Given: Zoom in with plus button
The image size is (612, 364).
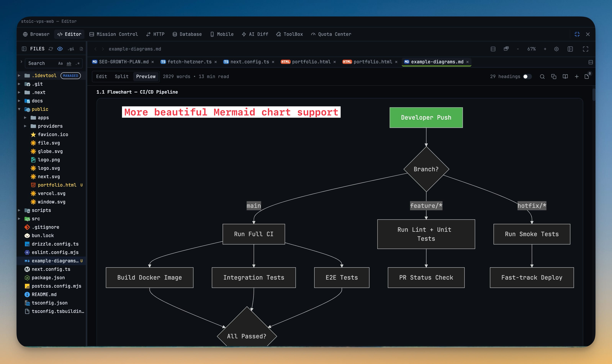Looking at the screenshot, I should 545,49.
